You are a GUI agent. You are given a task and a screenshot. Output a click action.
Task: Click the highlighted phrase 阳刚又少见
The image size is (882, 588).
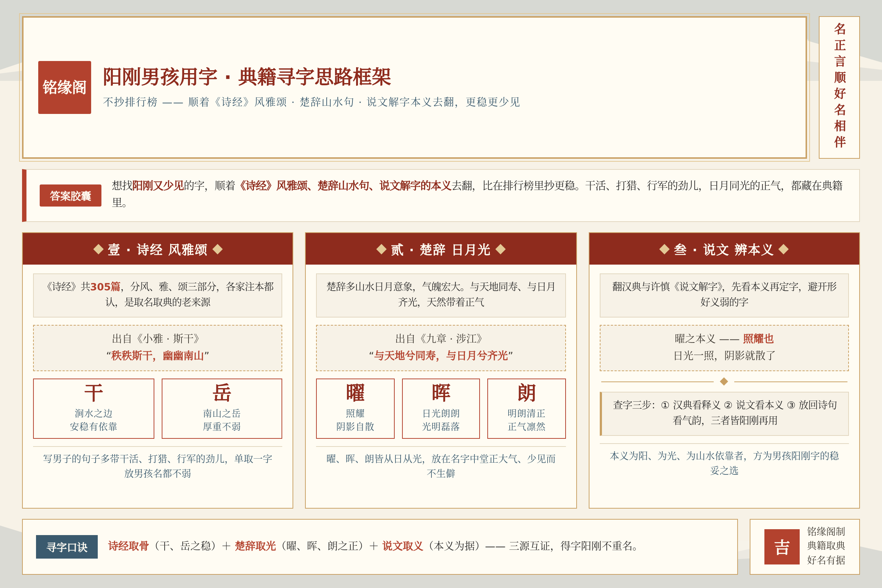(x=158, y=185)
